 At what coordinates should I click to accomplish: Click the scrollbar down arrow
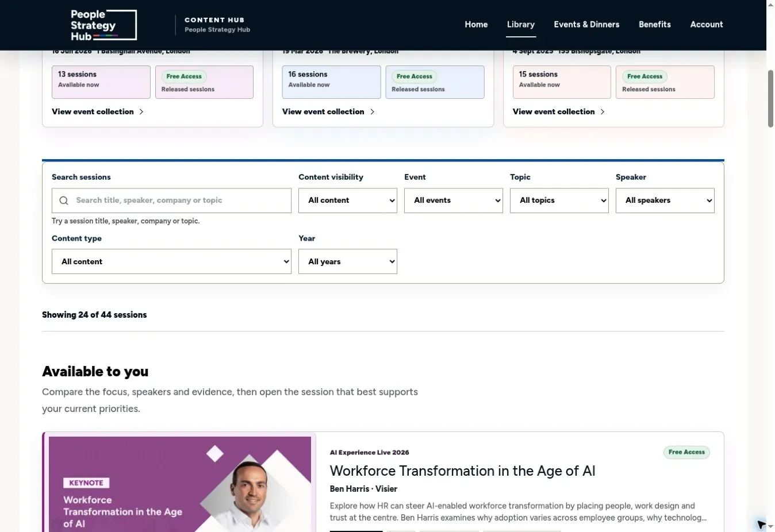(770, 526)
